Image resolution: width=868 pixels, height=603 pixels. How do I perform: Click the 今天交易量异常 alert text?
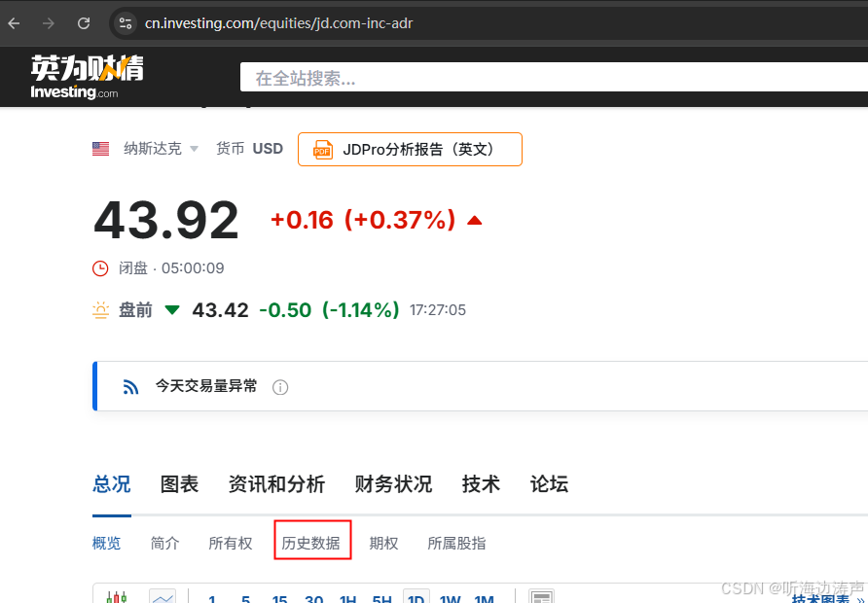(x=206, y=386)
